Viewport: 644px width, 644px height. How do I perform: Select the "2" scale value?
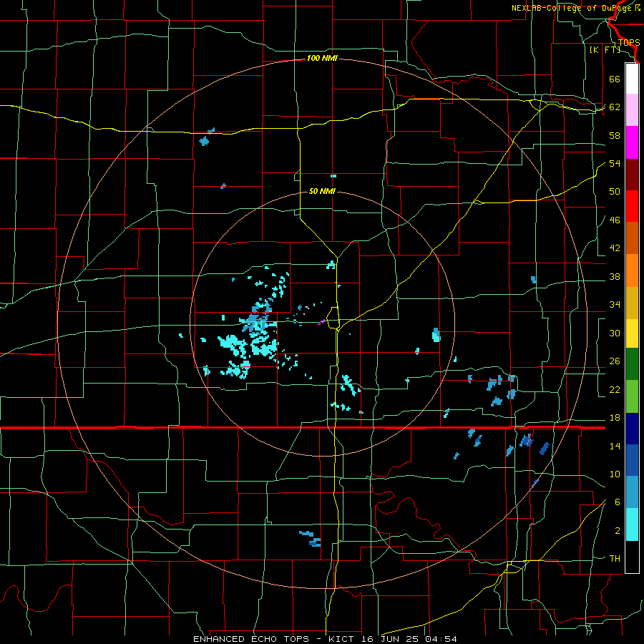click(x=617, y=531)
